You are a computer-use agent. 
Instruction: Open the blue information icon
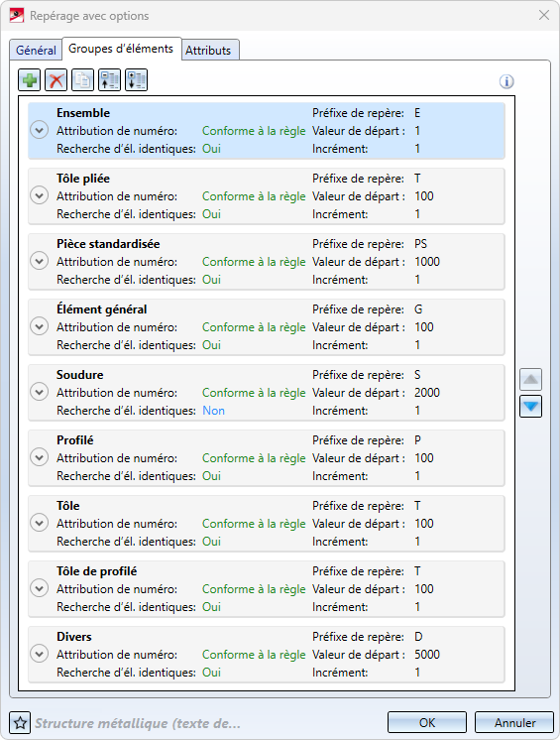(506, 81)
